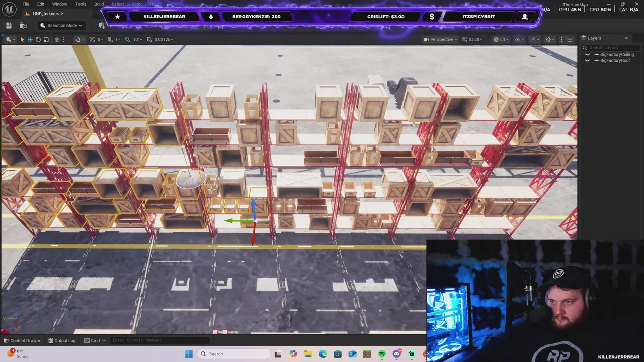Click the Unreal Engine logo icon
The image size is (644, 362).
pyautogui.click(x=9, y=9)
